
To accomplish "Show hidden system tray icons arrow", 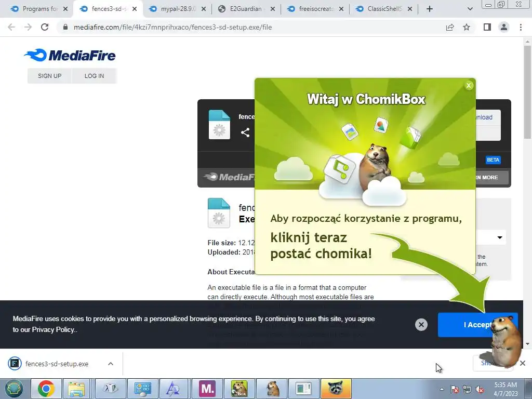I will pos(442,390).
